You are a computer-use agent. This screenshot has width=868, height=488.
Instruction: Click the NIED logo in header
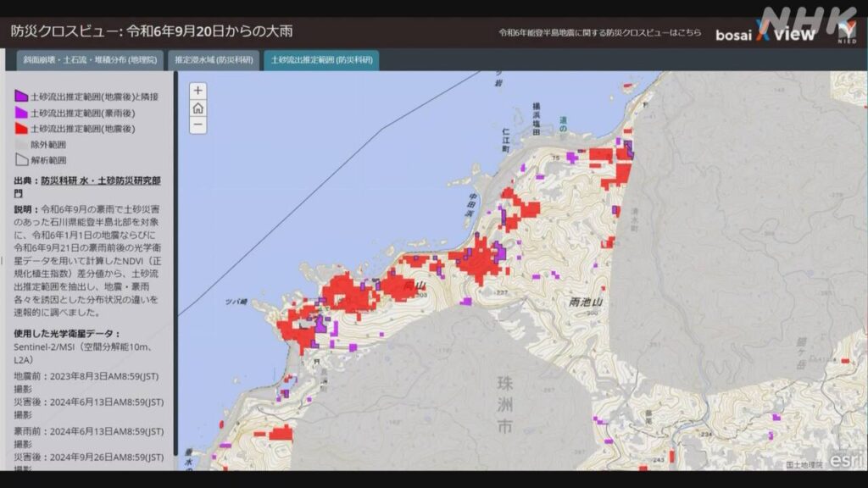coord(846,33)
